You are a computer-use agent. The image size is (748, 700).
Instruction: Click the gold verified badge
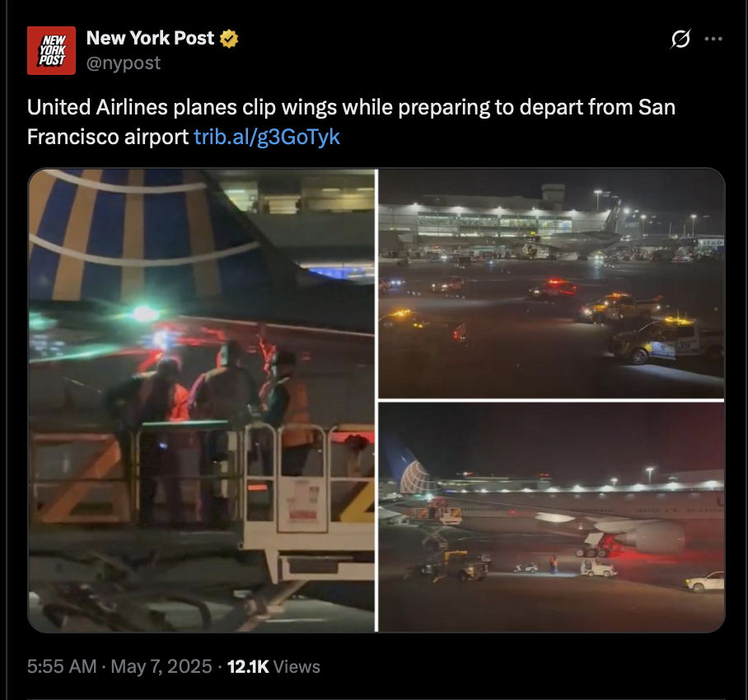click(x=229, y=39)
